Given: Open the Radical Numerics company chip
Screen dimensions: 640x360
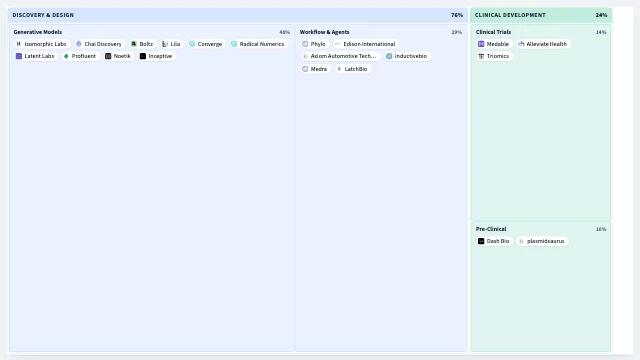Looking at the screenshot, I should (x=258, y=44).
